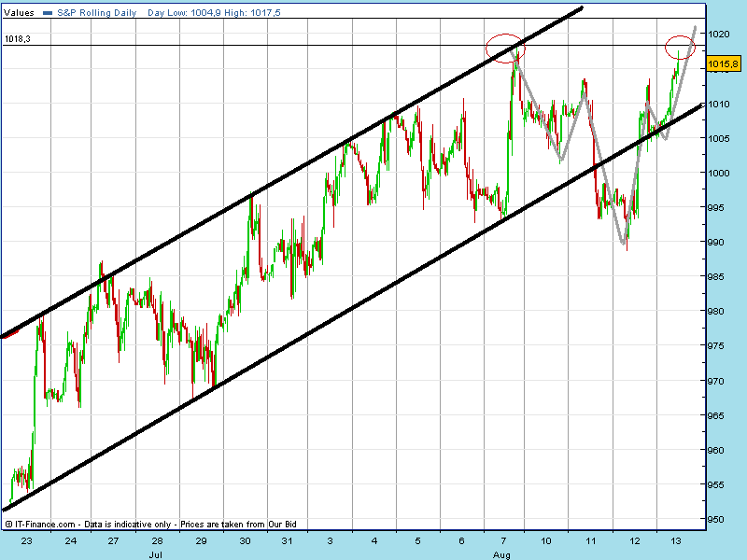
Task: Click the 1000 price axis label
Action: 719,174
